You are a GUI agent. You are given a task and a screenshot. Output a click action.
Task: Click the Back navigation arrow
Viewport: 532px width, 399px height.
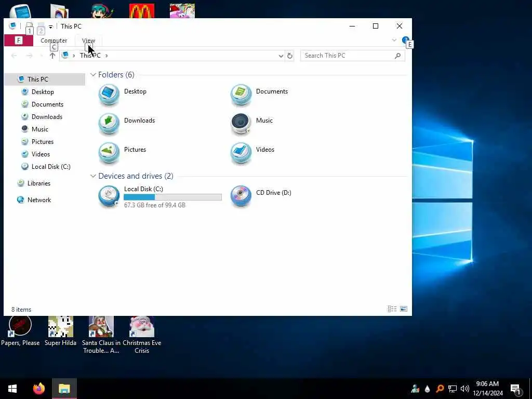pyautogui.click(x=14, y=56)
